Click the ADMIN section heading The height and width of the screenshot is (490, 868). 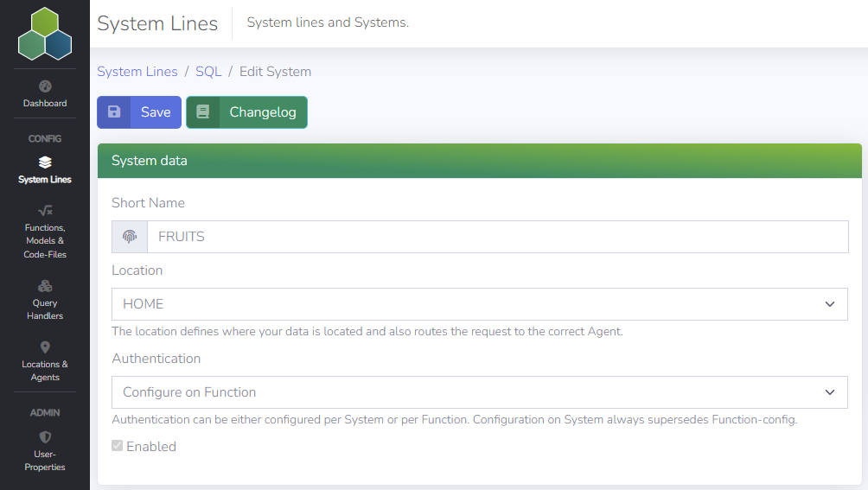45,412
